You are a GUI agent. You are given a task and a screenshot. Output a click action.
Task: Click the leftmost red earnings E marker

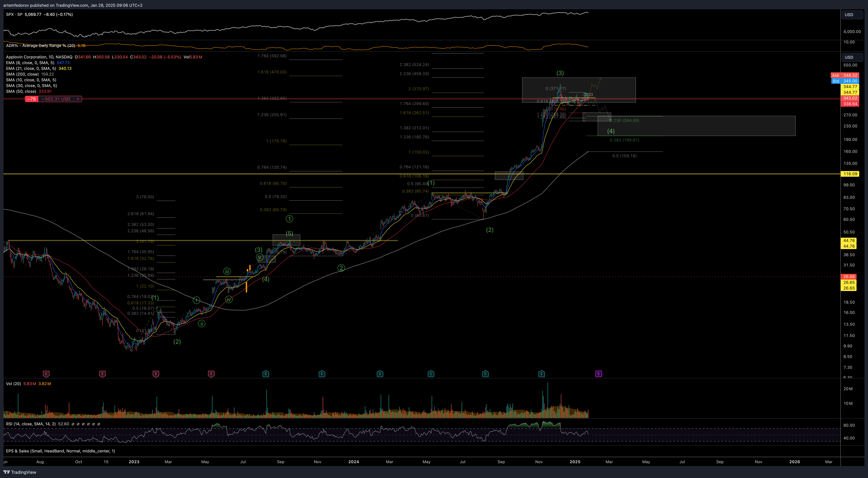(46, 373)
